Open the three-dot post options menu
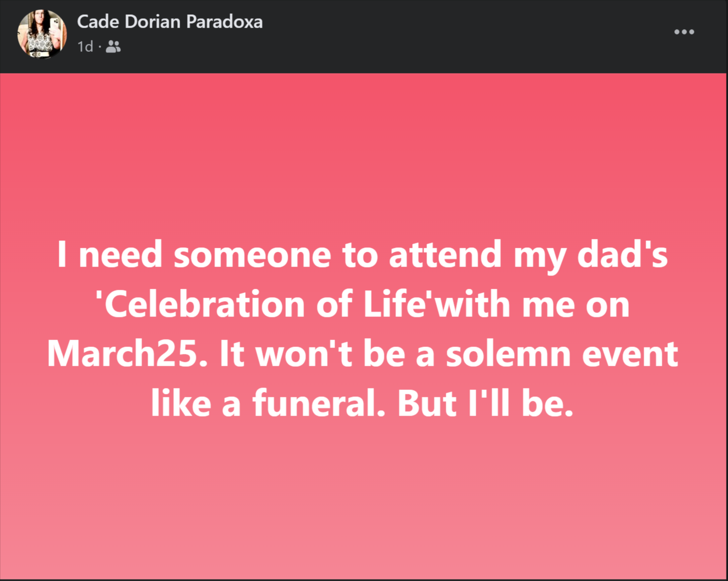Image resolution: width=728 pixels, height=581 pixels. pyautogui.click(x=684, y=32)
